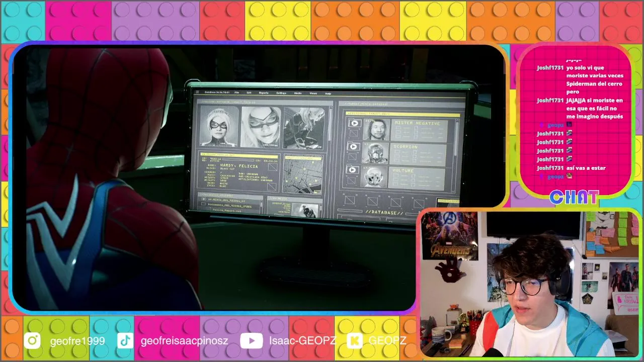Image resolution: width=644 pixels, height=362 pixels.
Task: Click the third crossed placeholder box above //DATABASE//
Action: click(395, 202)
